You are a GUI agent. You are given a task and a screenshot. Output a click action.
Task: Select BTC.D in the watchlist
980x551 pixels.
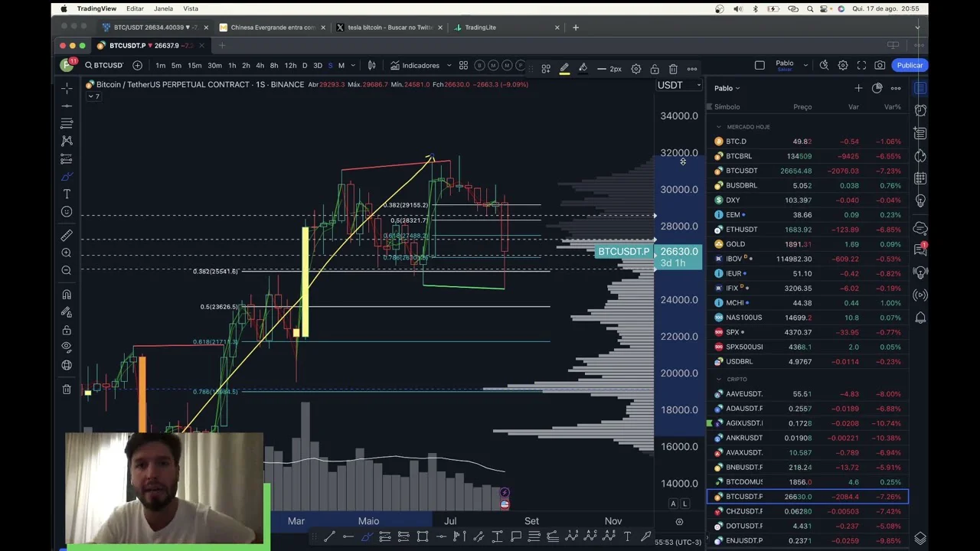808,142
